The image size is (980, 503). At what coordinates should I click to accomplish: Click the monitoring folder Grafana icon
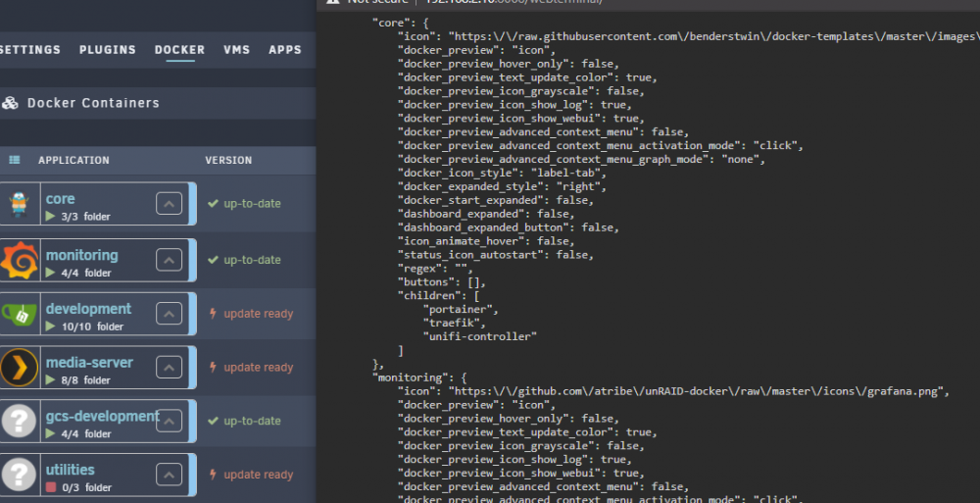point(19,260)
